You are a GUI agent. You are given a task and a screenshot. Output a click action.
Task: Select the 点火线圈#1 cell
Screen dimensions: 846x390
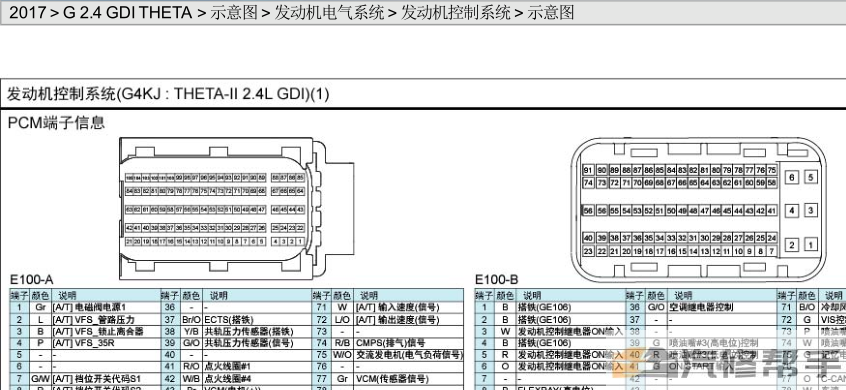tap(257, 367)
